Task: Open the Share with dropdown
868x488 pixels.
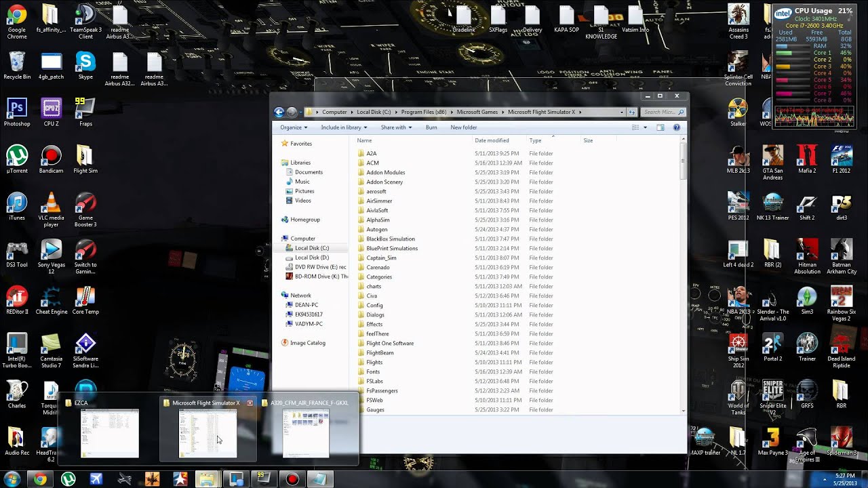Action: click(396, 127)
